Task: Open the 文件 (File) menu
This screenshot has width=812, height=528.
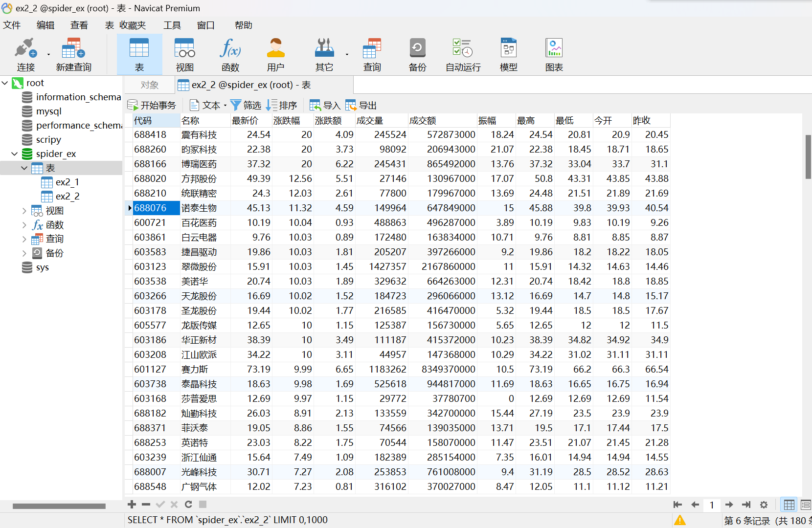Action: coord(12,25)
